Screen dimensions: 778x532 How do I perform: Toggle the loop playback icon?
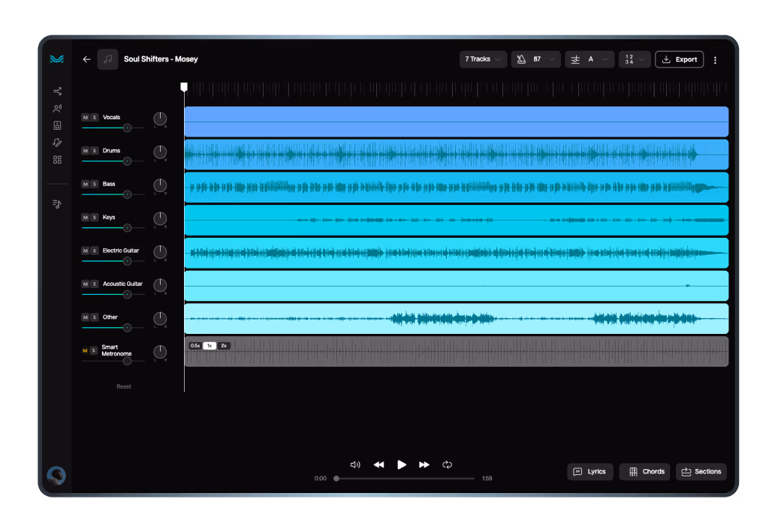coord(448,465)
